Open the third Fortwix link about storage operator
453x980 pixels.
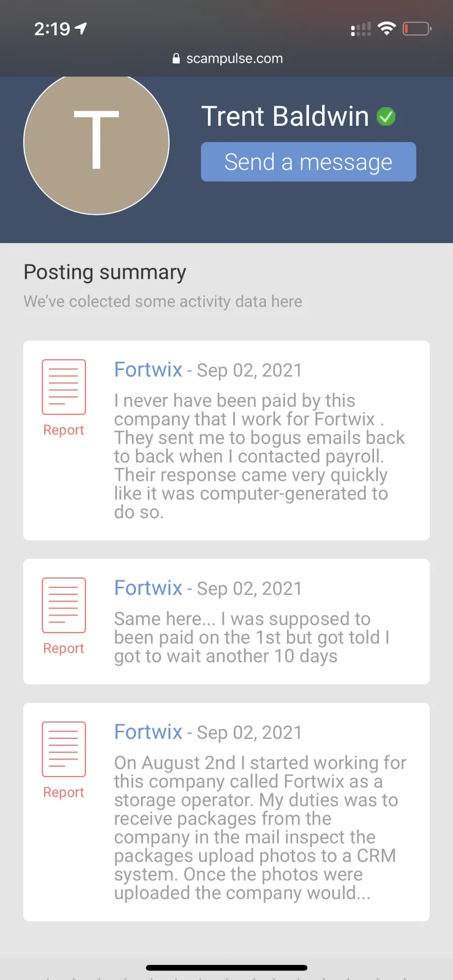pos(148,731)
